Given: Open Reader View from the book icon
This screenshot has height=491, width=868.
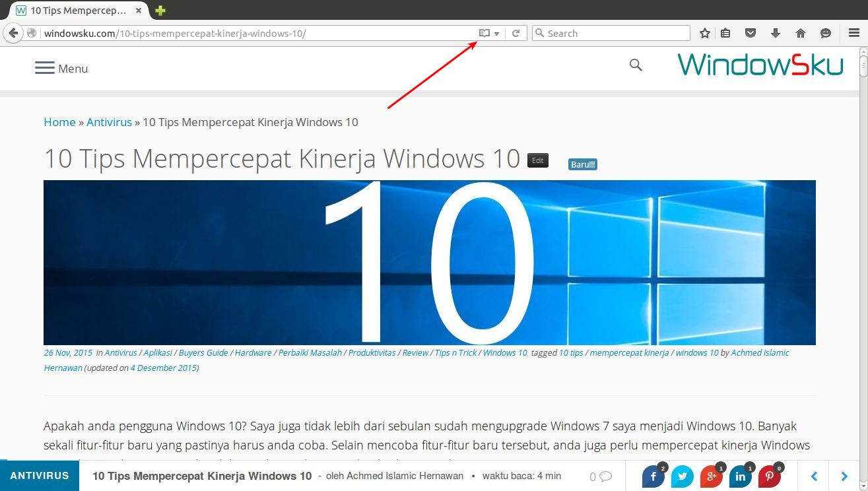Looking at the screenshot, I should pos(484,33).
